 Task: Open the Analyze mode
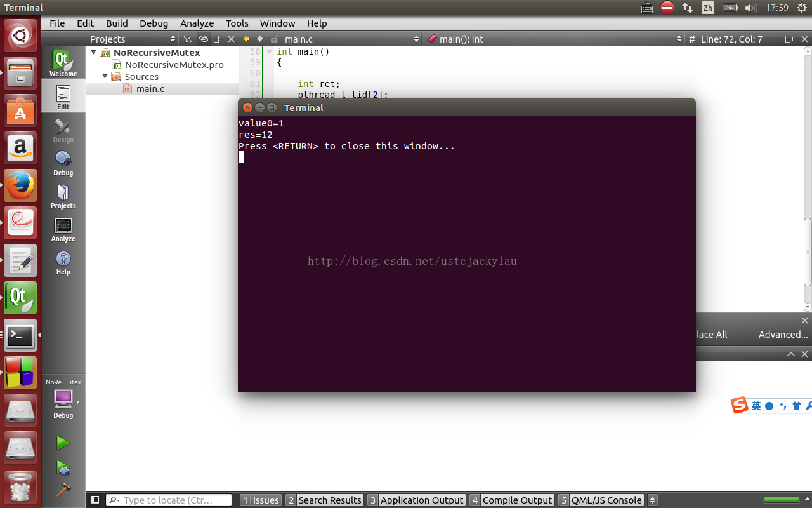click(x=63, y=229)
